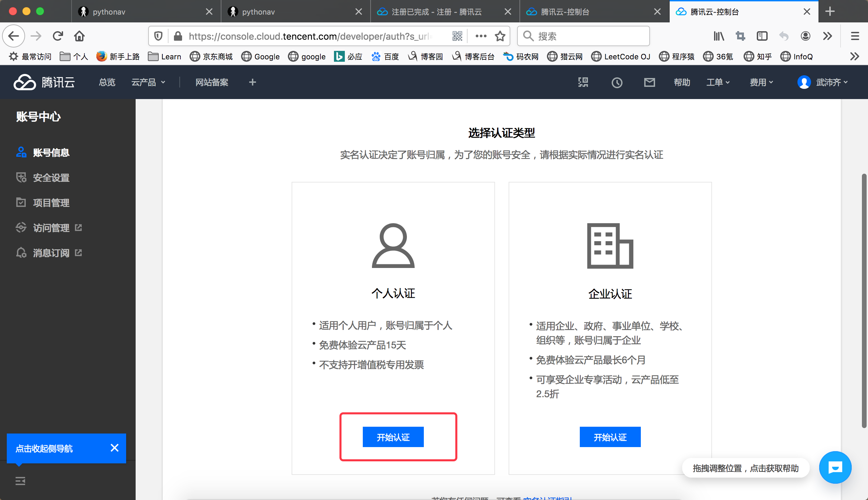Go to browser home page
868x500 pixels.
click(x=79, y=36)
